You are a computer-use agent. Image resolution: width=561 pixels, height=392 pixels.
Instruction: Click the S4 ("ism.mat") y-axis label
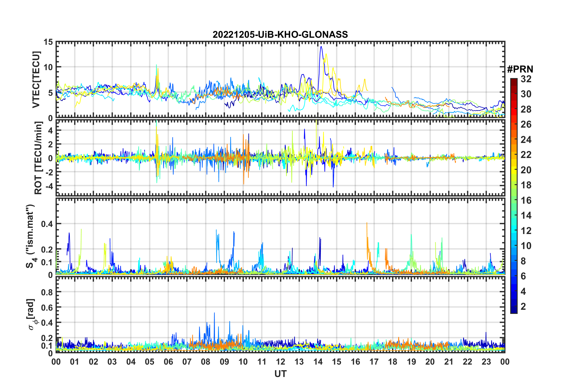tap(30, 236)
